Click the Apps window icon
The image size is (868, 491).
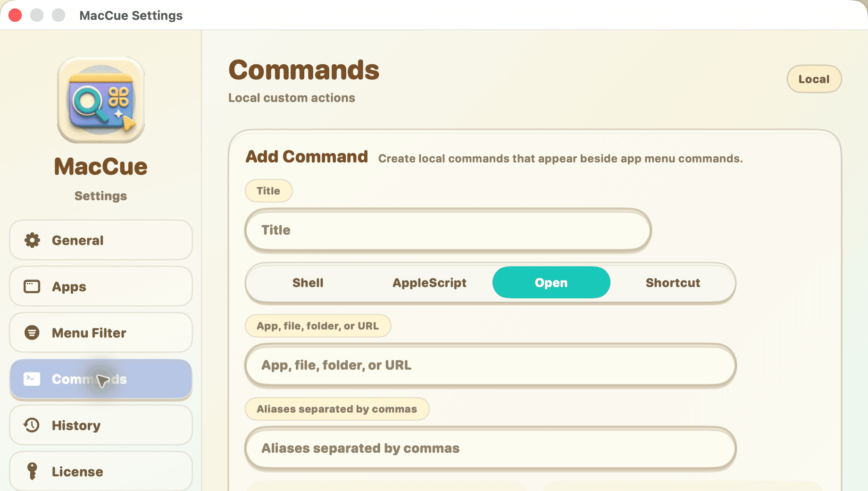pos(32,286)
